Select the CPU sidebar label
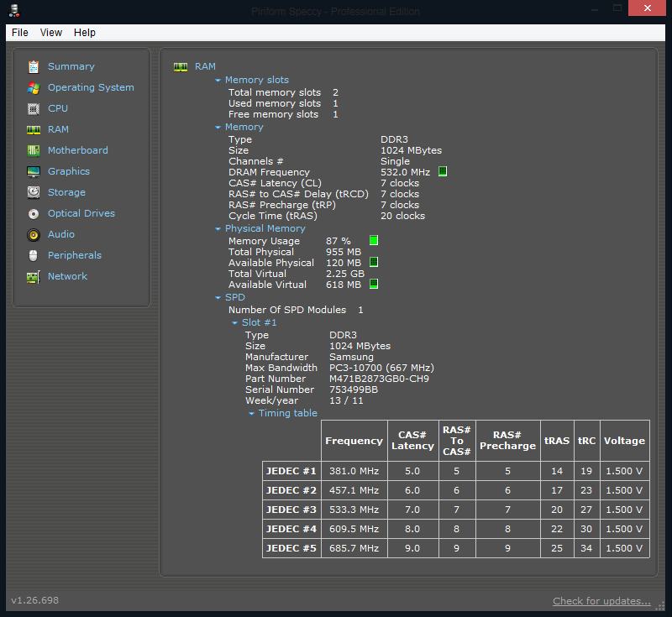This screenshot has height=617, width=672. coord(58,109)
